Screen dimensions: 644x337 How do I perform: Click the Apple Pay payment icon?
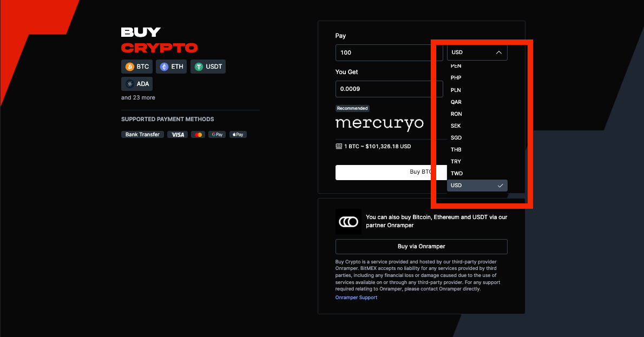[x=238, y=135]
